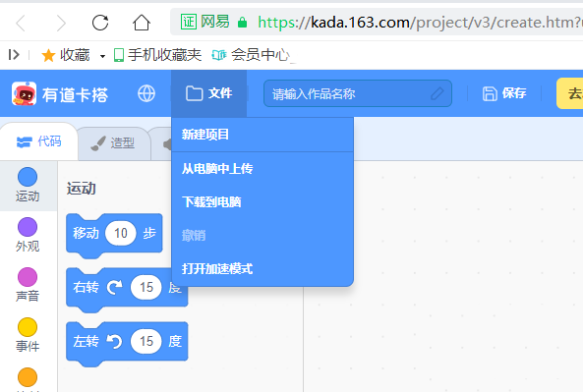Open 手机收藏夹 bookmark
The width and height of the screenshot is (583, 392).
pos(157,55)
